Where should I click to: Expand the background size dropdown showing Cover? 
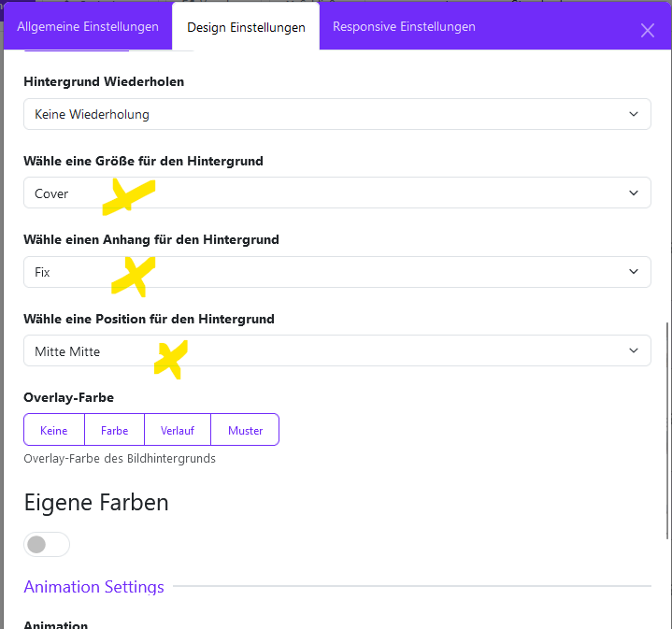(x=336, y=193)
